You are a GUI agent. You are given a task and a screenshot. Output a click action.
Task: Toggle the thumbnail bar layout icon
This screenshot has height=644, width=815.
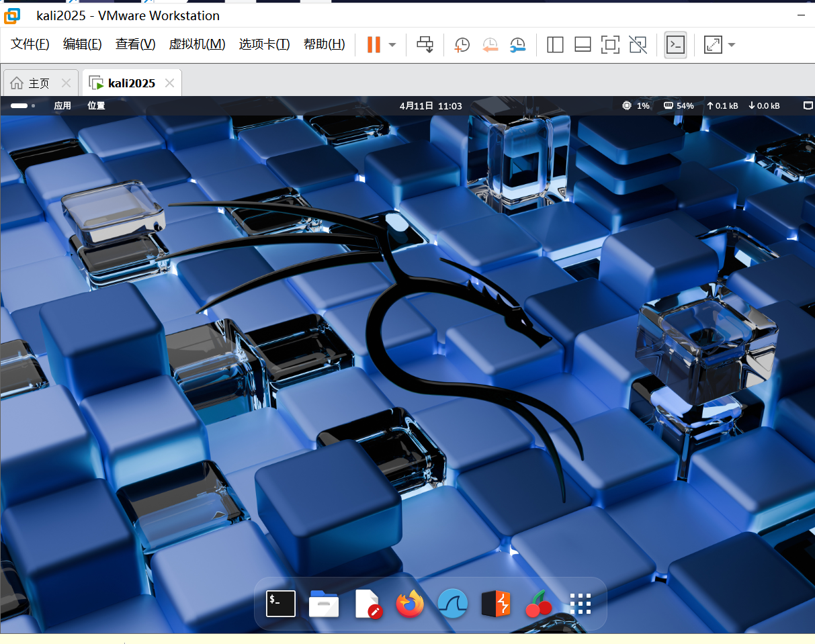point(583,45)
